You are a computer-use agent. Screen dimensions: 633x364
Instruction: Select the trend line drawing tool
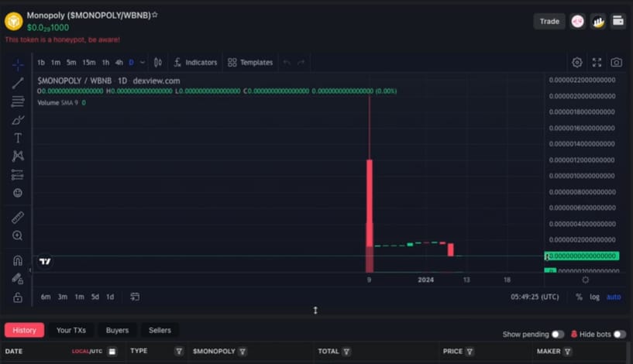point(18,83)
